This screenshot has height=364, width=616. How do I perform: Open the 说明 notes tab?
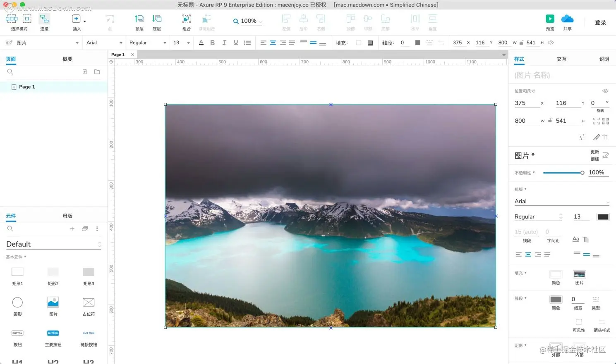(x=604, y=59)
